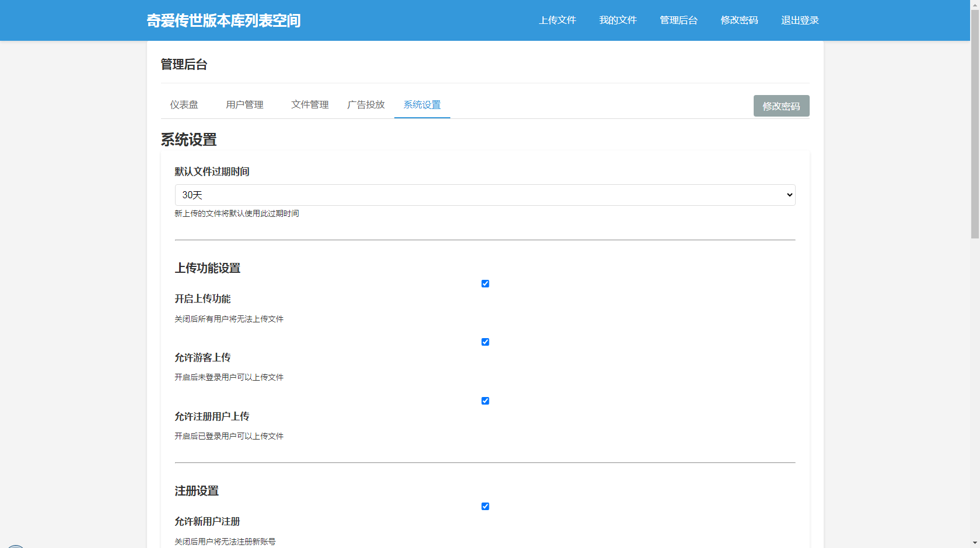980x548 pixels.
Task: Uncheck the 允许游客上传 checkbox
Action: pos(485,342)
